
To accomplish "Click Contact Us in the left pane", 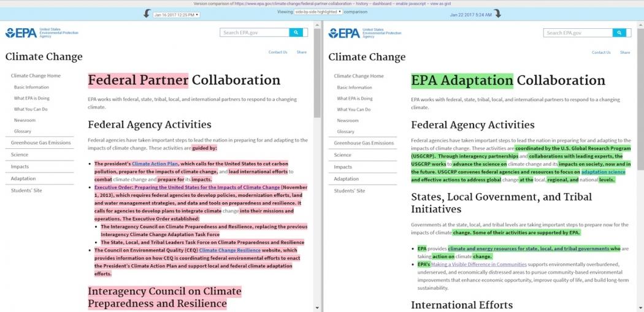I will [x=278, y=52].
